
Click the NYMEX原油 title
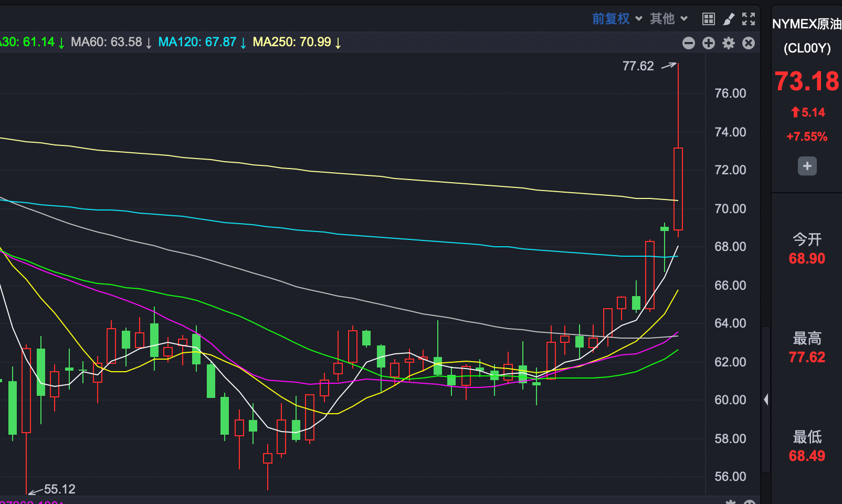(x=807, y=24)
